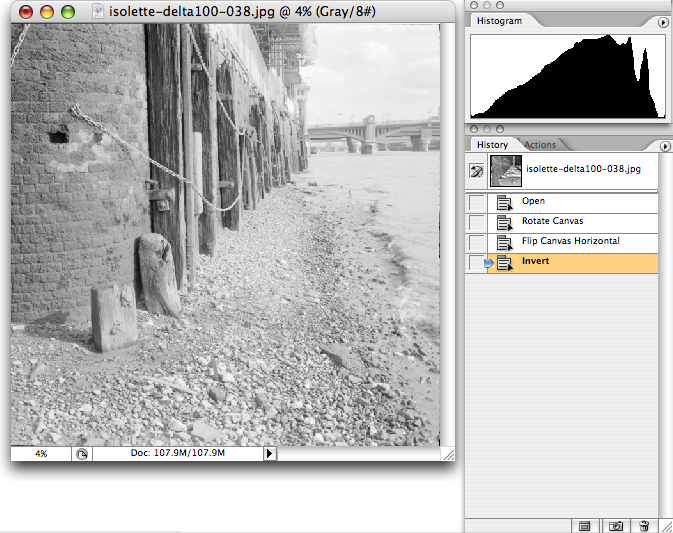
Task: Close the History palette
Action: 473,129
